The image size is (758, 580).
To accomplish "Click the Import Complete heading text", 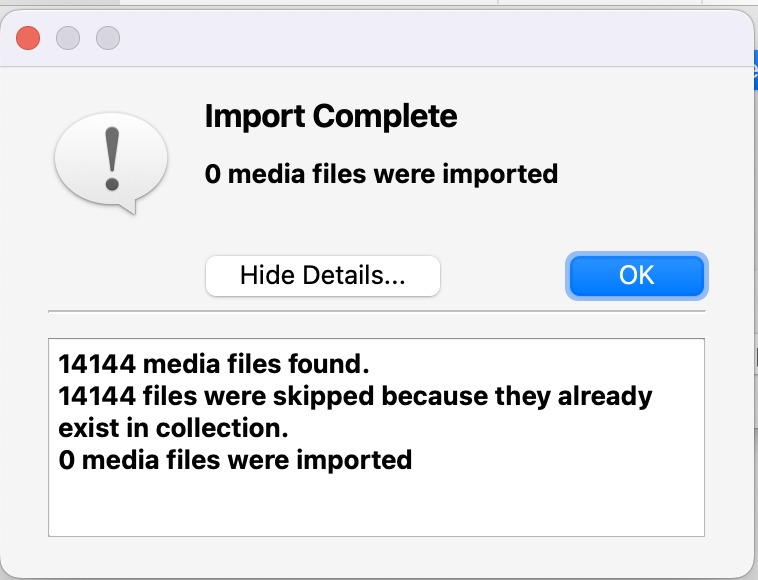I will 331,116.
